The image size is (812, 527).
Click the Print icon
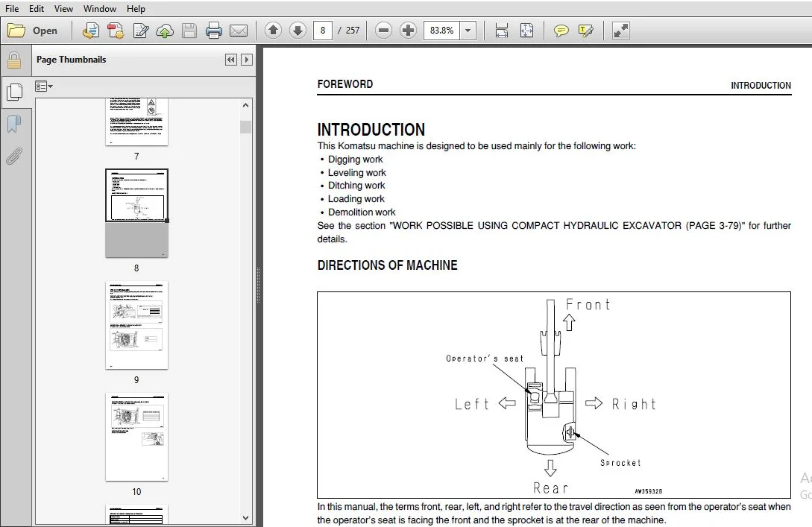(213, 31)
